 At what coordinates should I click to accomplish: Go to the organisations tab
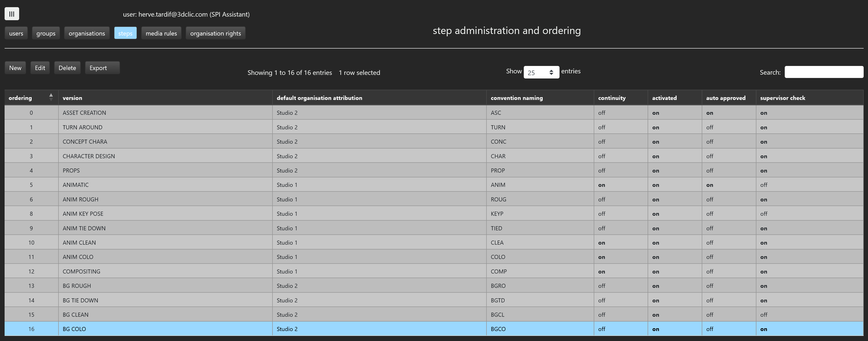(x=87, y=33)
